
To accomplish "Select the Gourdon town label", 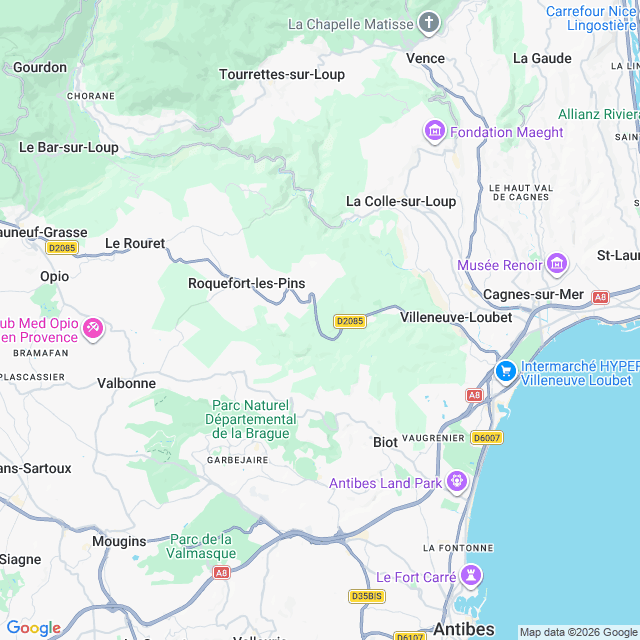I will (x=40, y=67).
